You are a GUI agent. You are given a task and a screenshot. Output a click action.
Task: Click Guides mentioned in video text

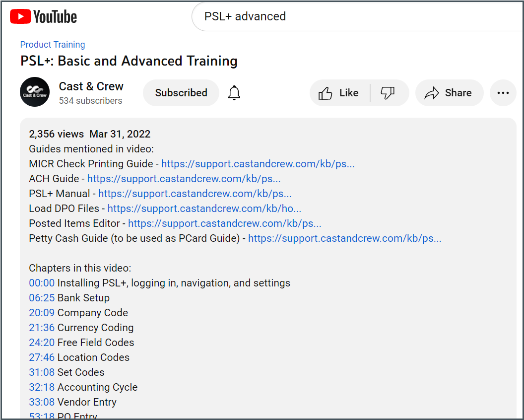(x=91, y=149)
